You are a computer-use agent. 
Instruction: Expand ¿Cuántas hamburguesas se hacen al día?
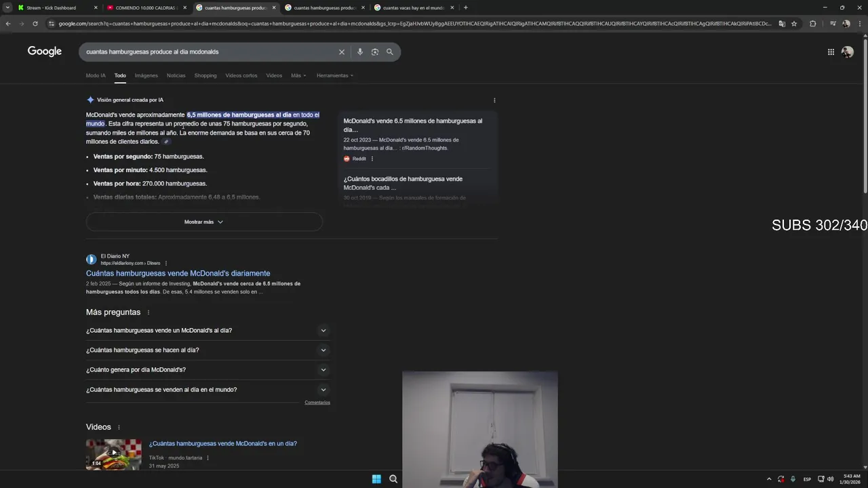[x=208, y=350]
